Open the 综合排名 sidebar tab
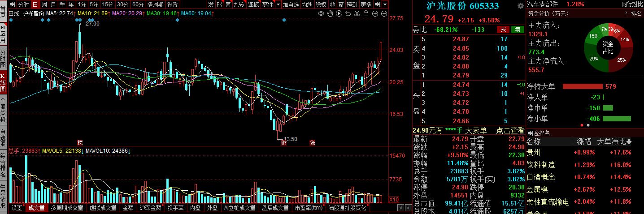Screen dimensions: 644x214 3,165
